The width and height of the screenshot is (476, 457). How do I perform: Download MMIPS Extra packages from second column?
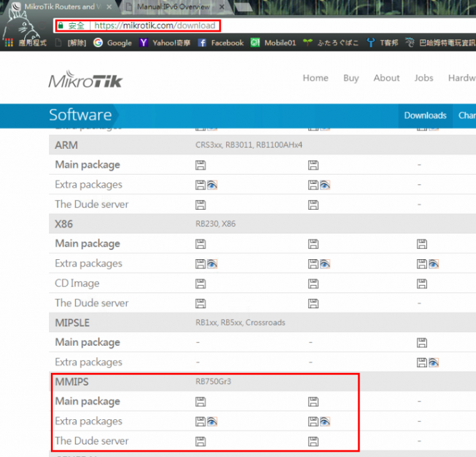tap(313, 421)
